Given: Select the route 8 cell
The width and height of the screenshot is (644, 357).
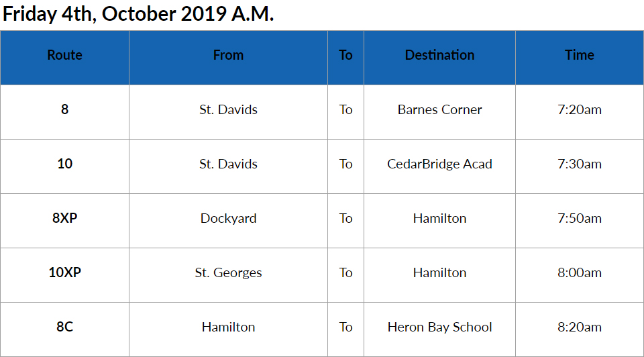Looking at the screenshot, I should [x=64, y=109].
